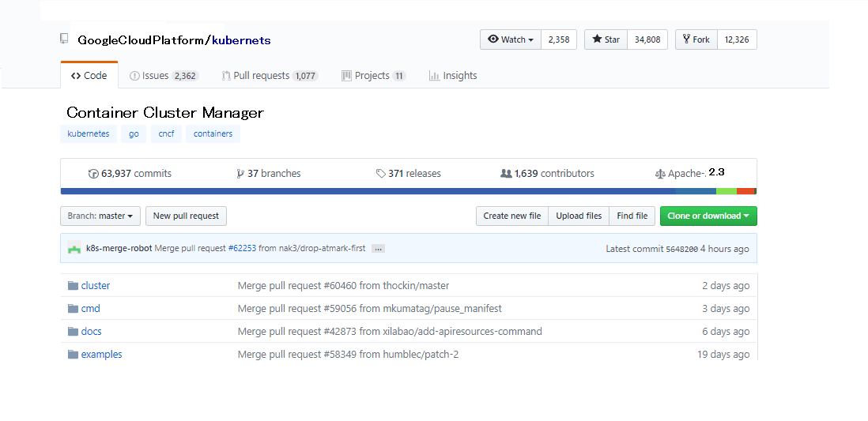Viewport: 868px width, 421px height.
Task: Click the Find file button
Action: pos(632,216)
